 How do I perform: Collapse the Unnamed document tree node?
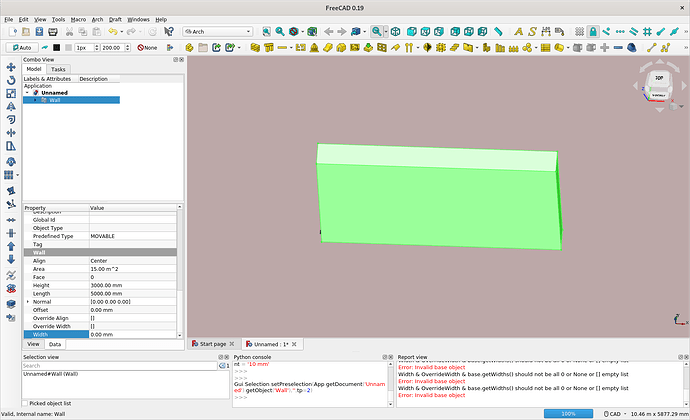tap(27, 93)
